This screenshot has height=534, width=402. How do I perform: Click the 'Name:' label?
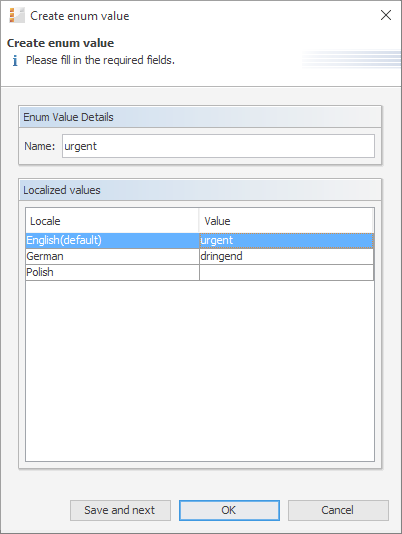(40, 146)
